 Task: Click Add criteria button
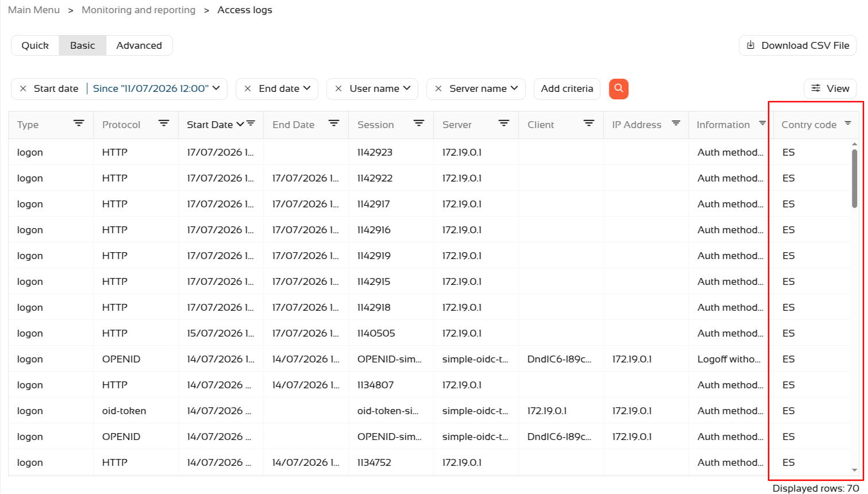pyautogui.click(x=567, y=88)
